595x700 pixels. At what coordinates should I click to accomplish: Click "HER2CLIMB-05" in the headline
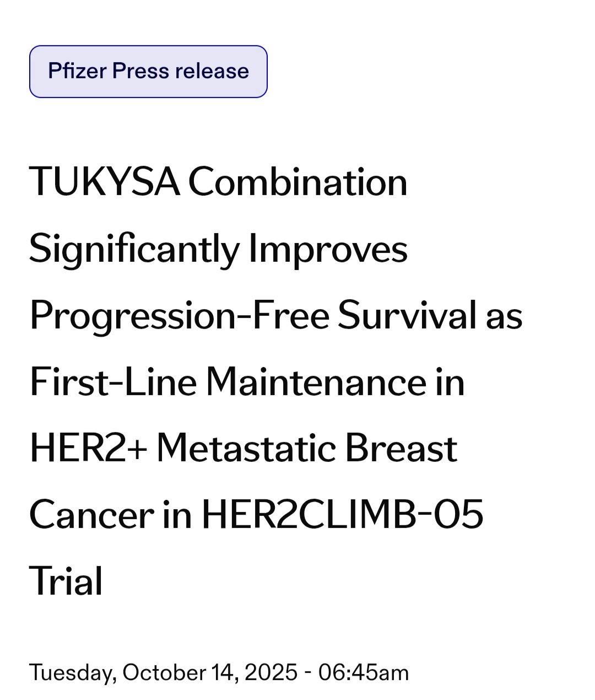(343, 515)
